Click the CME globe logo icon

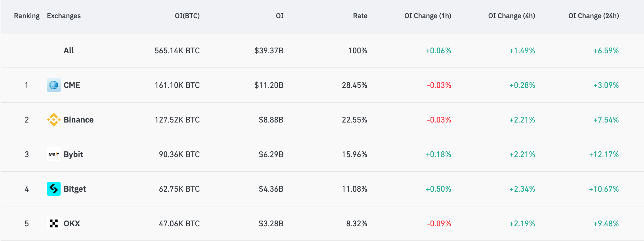click(54, 85)
